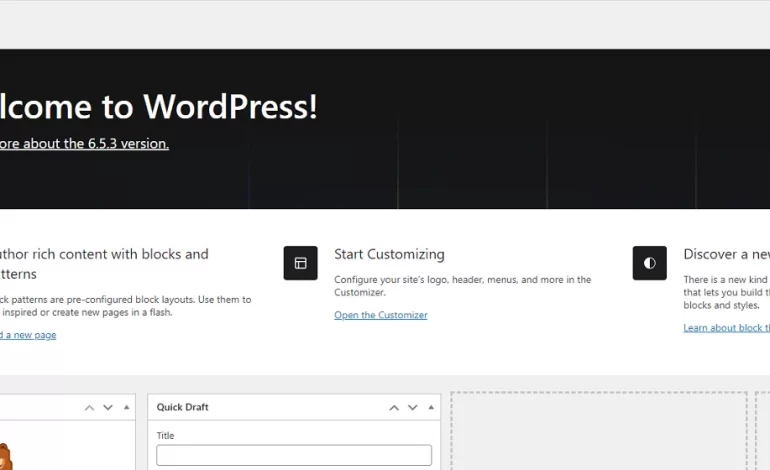Click the 'rich content with blocks' heading

[x=104, y=264]
